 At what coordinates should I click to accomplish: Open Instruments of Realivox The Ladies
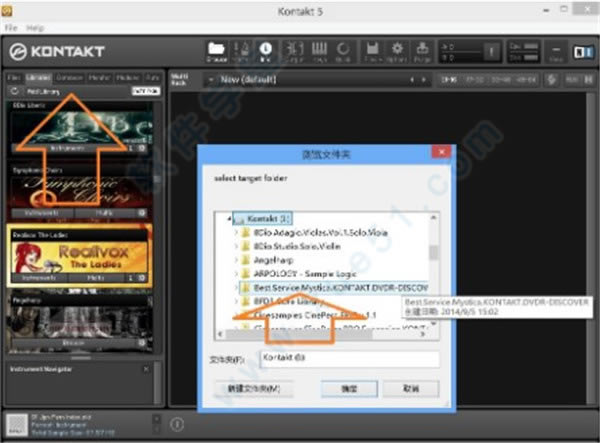pos(39,278)
